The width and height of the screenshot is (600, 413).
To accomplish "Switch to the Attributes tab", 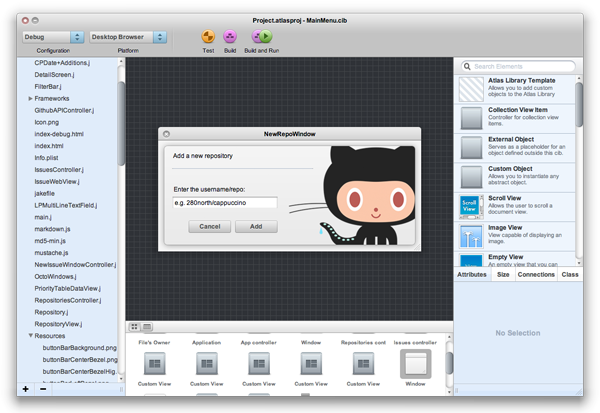I will click(x=472, y=274).
